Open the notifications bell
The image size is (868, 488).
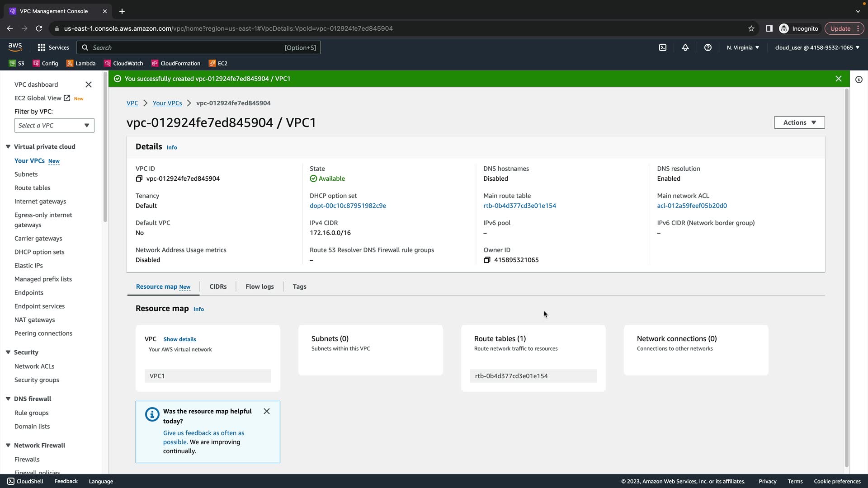pyautogui.click(x=685, y=47)
